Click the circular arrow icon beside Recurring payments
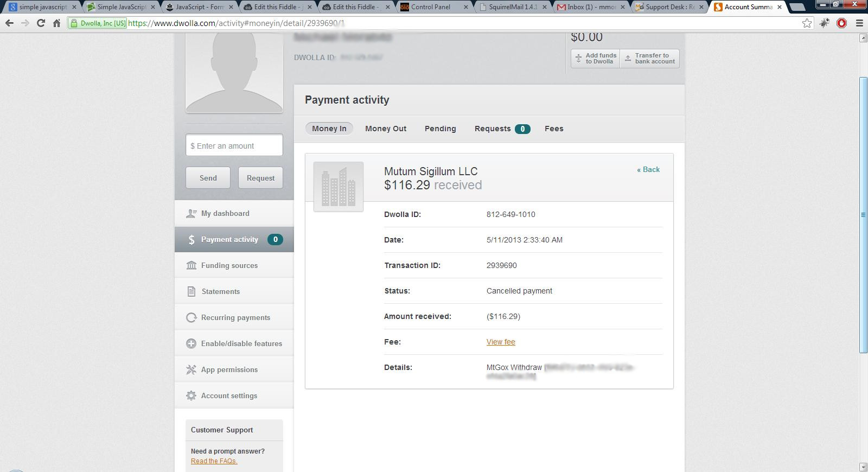 tap(191, 317)
